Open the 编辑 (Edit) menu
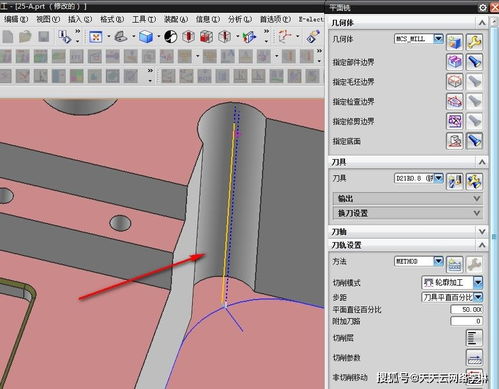The height and width of the screenshot is (389, 499). coord(16,19)
